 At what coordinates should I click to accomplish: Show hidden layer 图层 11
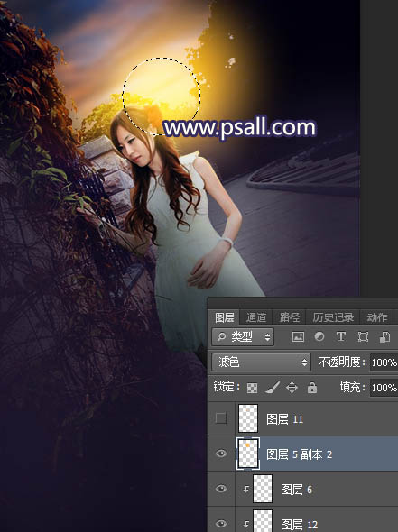[x=221, y=418]
